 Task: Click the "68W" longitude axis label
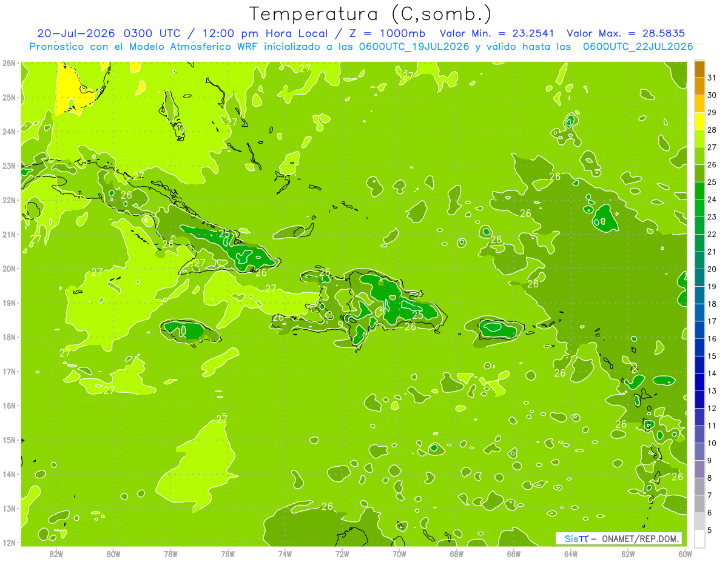[457, 554]
